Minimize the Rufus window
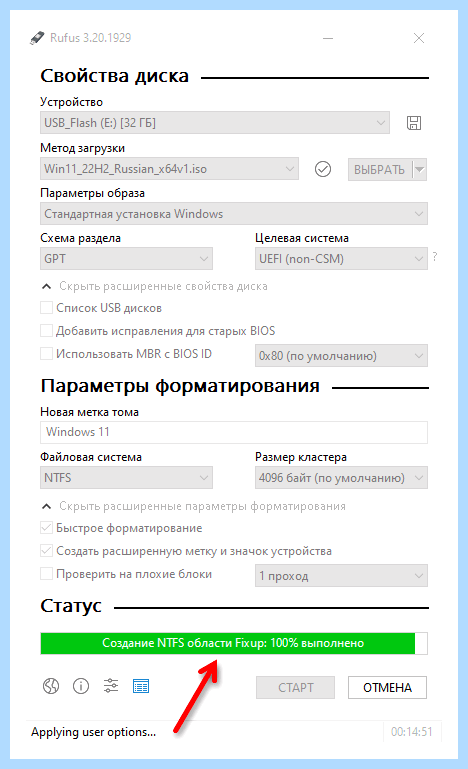Screen dimensions: 468x769 pos(328,38)
